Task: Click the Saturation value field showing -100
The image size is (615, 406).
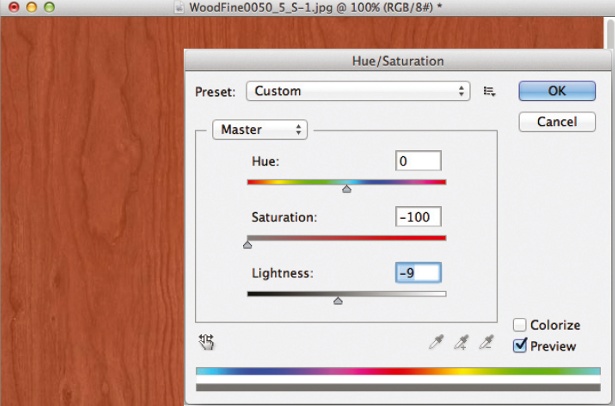Action: click(418, 217)
